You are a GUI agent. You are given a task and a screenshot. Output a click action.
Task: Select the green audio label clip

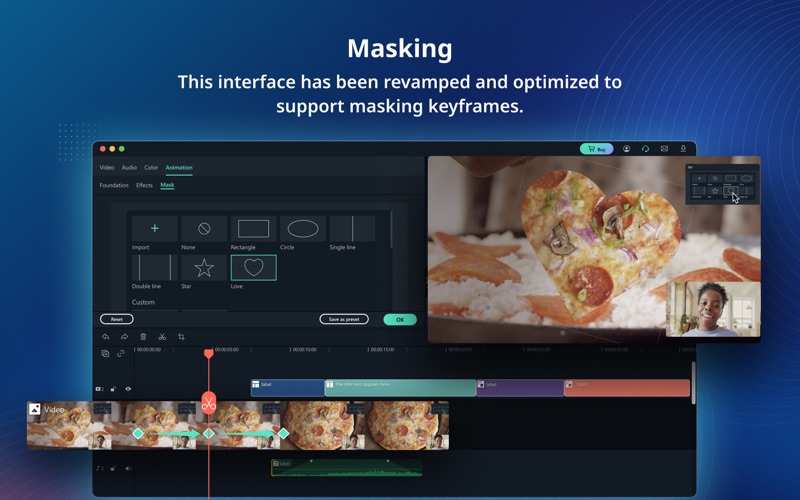pyautogui.click(x=347, y=467)
